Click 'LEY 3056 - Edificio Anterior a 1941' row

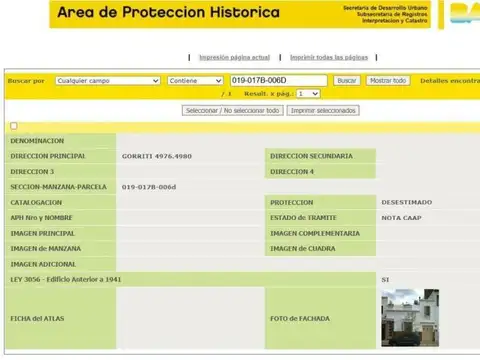click(190, 279)
